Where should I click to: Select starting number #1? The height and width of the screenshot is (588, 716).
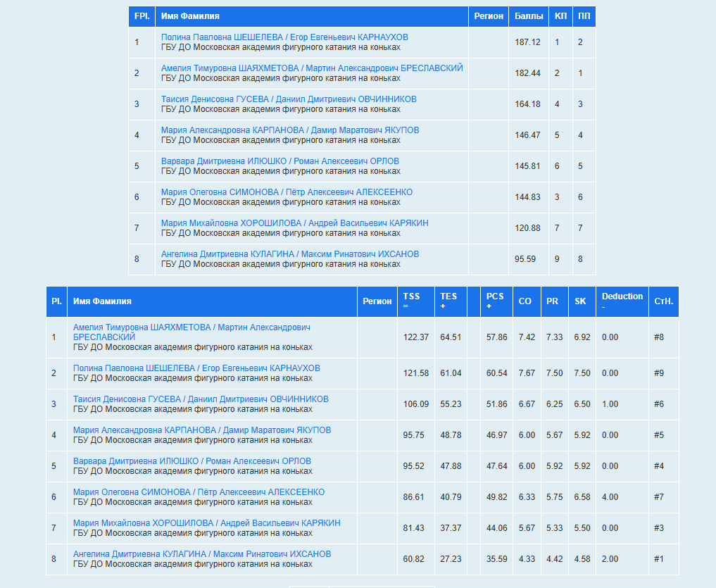(659, 559)
